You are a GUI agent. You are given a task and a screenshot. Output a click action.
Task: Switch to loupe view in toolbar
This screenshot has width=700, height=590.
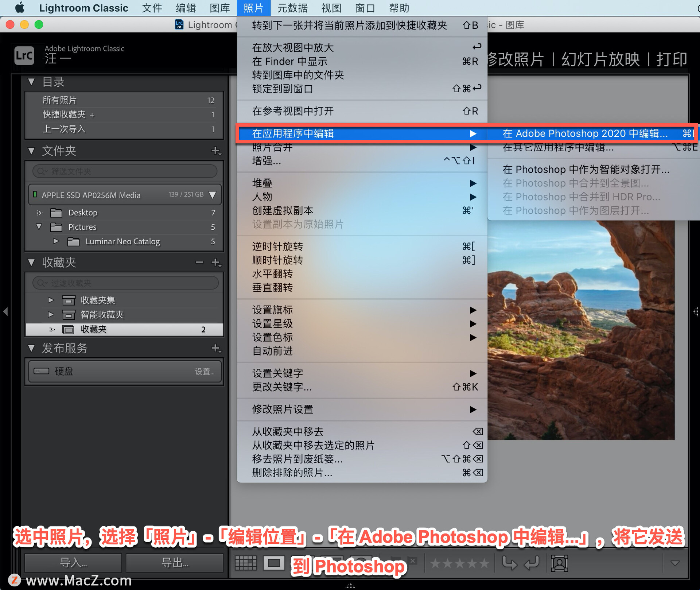click(x=274, y=563)
